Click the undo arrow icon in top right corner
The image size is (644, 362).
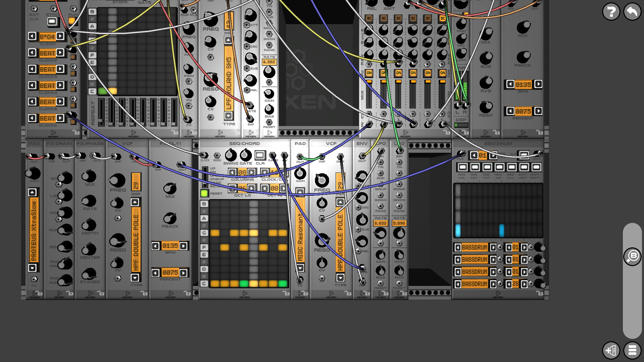[x=632, y=11]
